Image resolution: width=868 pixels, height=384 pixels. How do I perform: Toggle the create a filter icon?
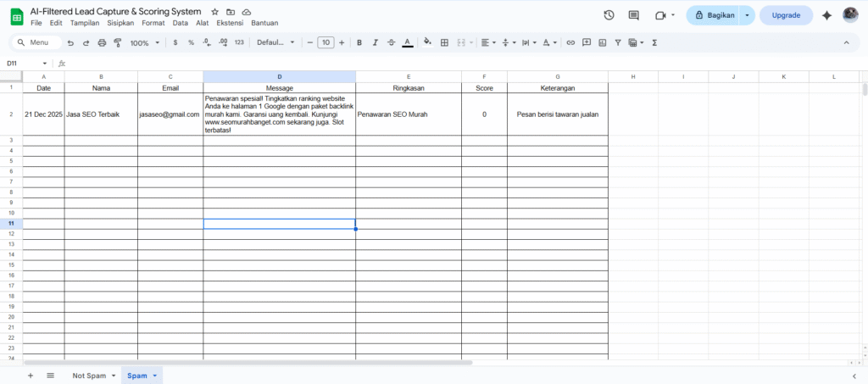618,42
